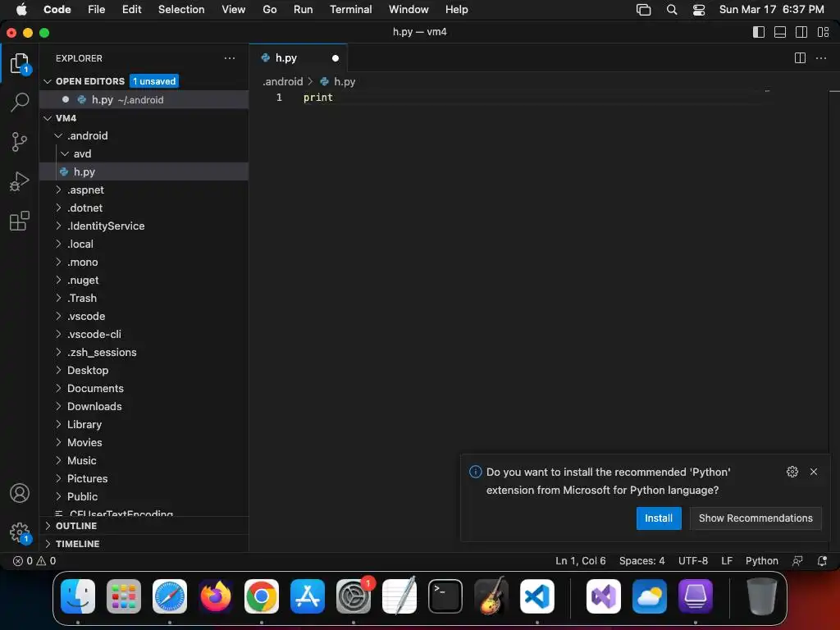Expand the .local folder

click(x=58, y=244)
